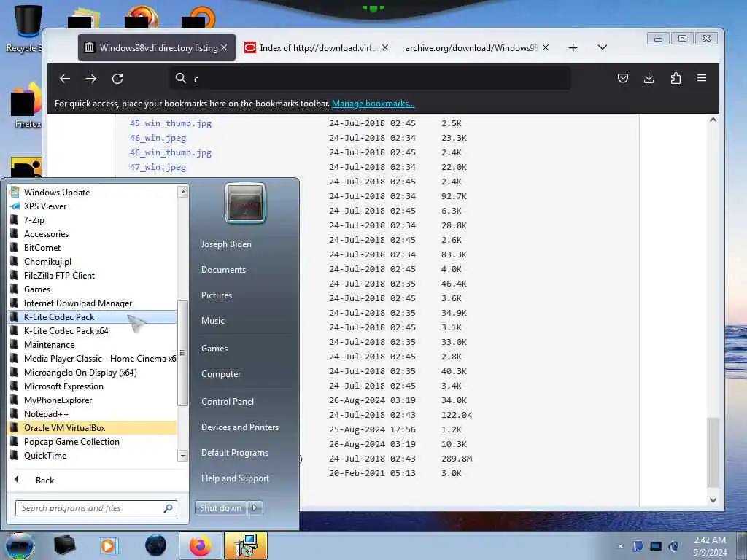Close the Windows98vdi directory listing tab
The height and width of the screenshot is (560, 747).
[224, 47]
